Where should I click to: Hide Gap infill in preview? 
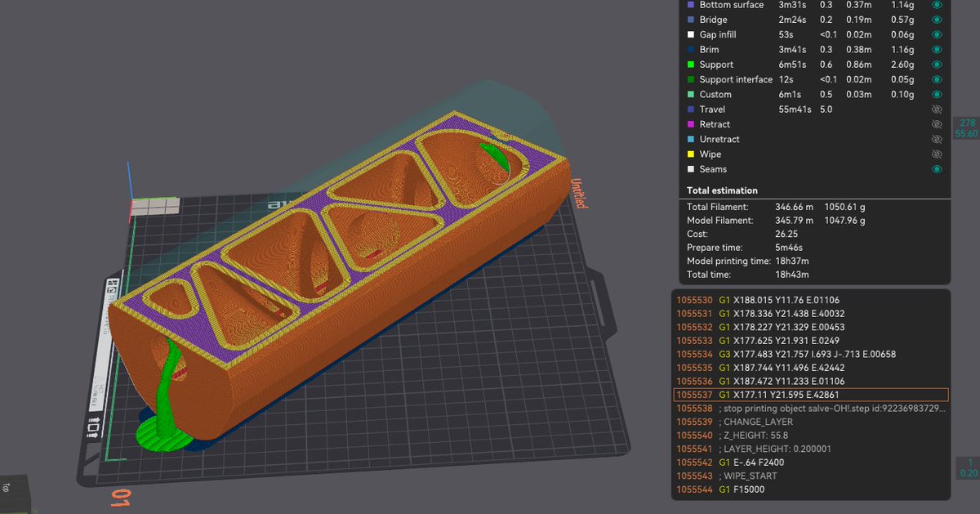937,34
